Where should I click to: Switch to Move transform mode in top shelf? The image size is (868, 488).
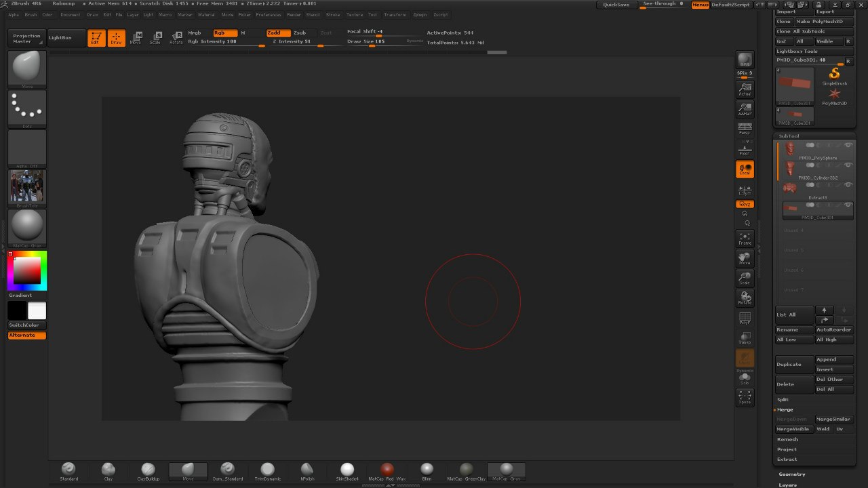click(136, 38)
